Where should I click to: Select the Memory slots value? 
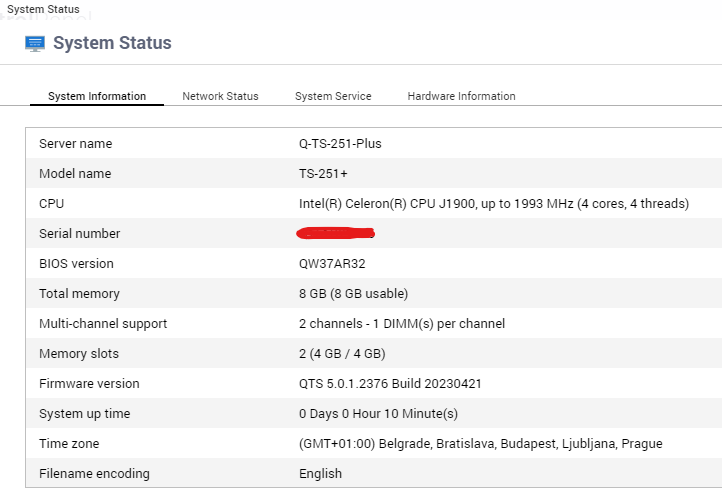point(342,353)
